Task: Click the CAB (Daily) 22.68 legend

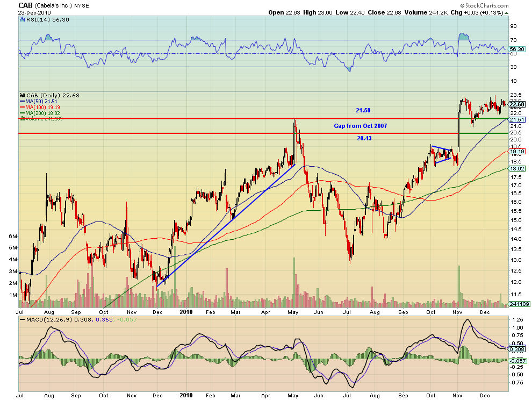Action: coord(50,95)
